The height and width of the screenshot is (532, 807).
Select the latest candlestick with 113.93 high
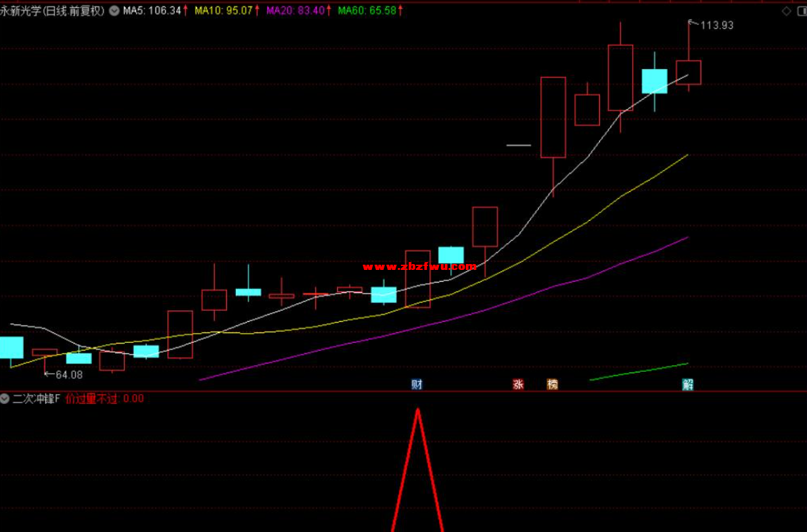click(x=688, y=72)
